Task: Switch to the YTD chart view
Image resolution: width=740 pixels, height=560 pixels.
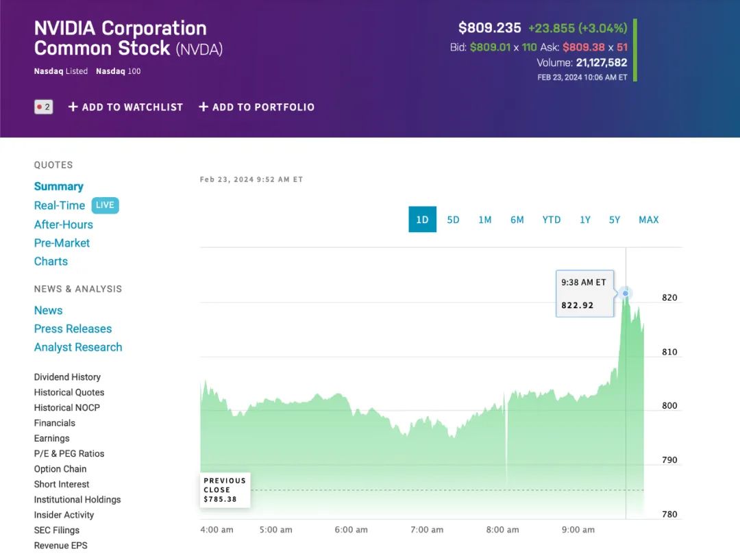Action: click(x=552, y=220)
